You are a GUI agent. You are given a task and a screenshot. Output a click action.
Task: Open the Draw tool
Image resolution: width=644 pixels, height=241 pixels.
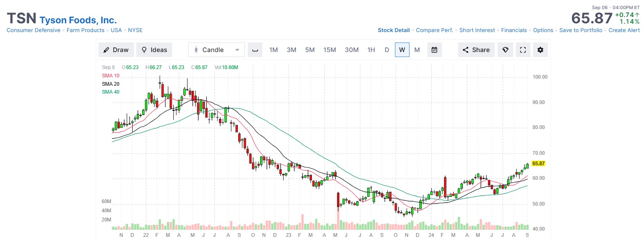pyautogui.click(x=116, y=50)
